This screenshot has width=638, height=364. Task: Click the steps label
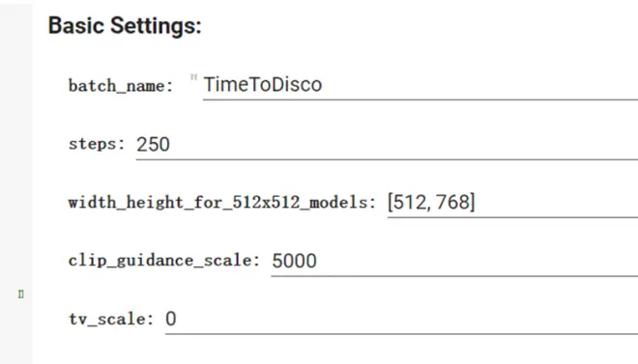(x=97, y=144)
